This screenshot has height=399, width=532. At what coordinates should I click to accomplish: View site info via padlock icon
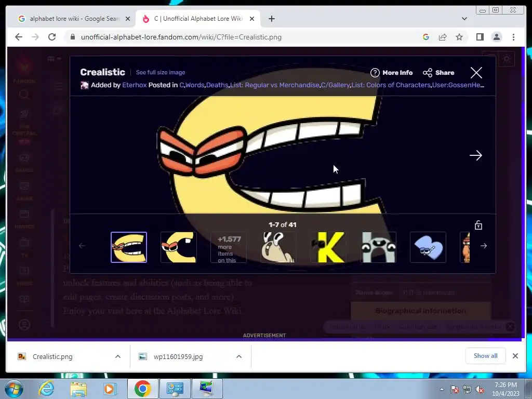(x=72, y=37)
